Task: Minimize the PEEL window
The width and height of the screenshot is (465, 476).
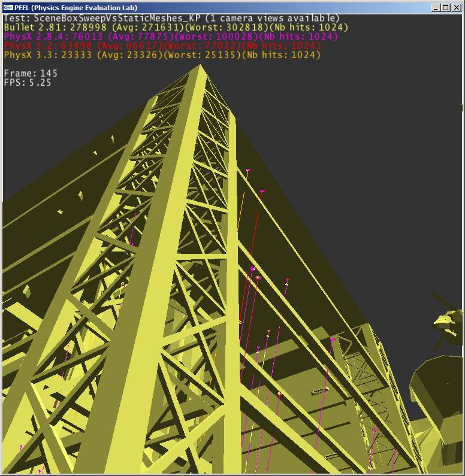Action: 436,8
